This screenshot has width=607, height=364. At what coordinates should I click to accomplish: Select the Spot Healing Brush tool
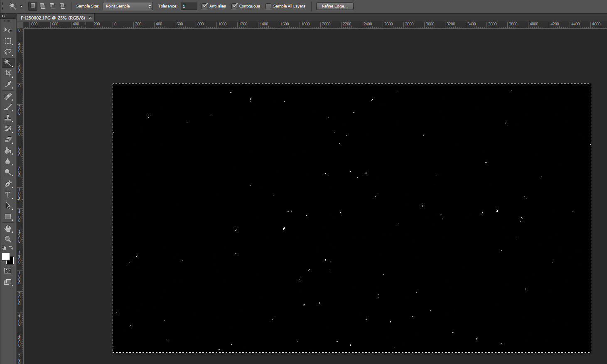pyautogui.click(x=8, y=96)
